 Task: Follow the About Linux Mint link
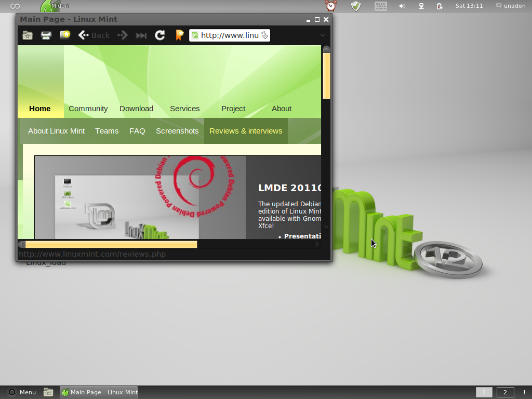pyautogui.click(x=56, y=131)
